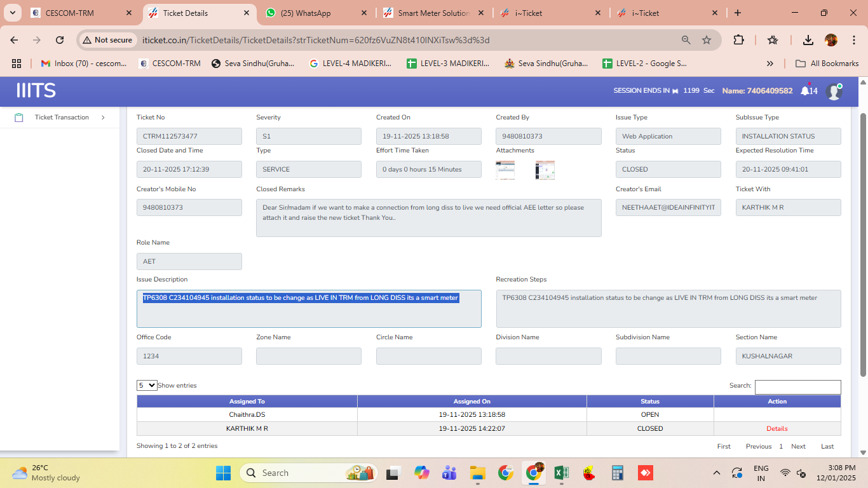This screenshot has width=868, height=488.
Task: Open Excel from the taskbar
Action: (562, 473)
